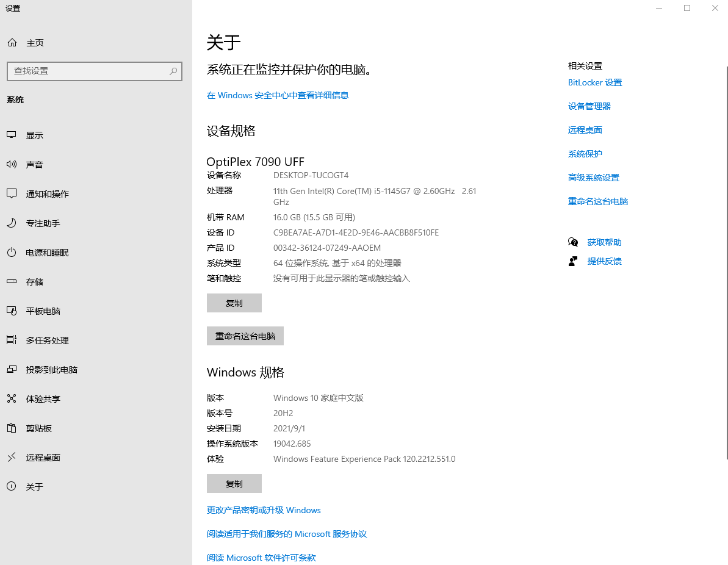Click the Remote Desktop icon in the sidebar
The image size is (728, 565).
tap(12, 457)
